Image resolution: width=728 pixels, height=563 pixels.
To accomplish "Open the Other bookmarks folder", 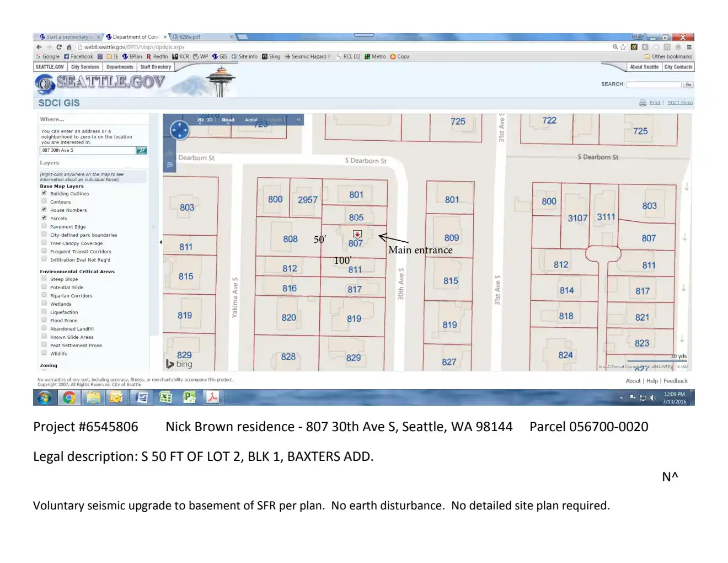I will click(668, 56).
